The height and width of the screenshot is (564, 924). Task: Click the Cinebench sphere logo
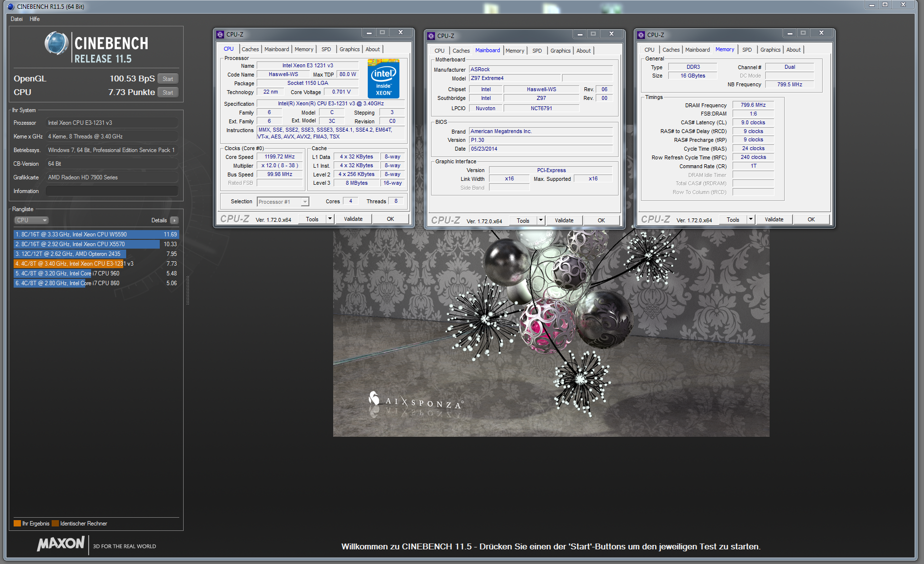pyautogui.click(x=57, y=43)
